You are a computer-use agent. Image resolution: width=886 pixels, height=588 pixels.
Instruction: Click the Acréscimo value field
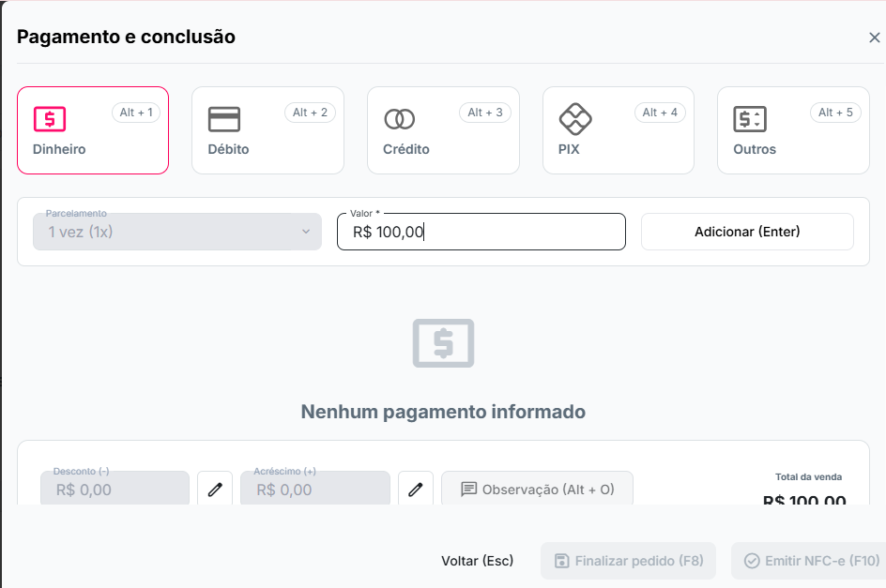(314, 488)
